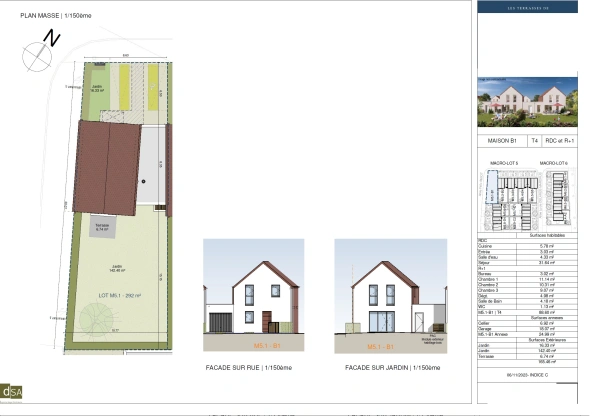592x416 pixels.
Task: Click the '11.14 m²' value for Chambre 1
Action: [547, 279]
